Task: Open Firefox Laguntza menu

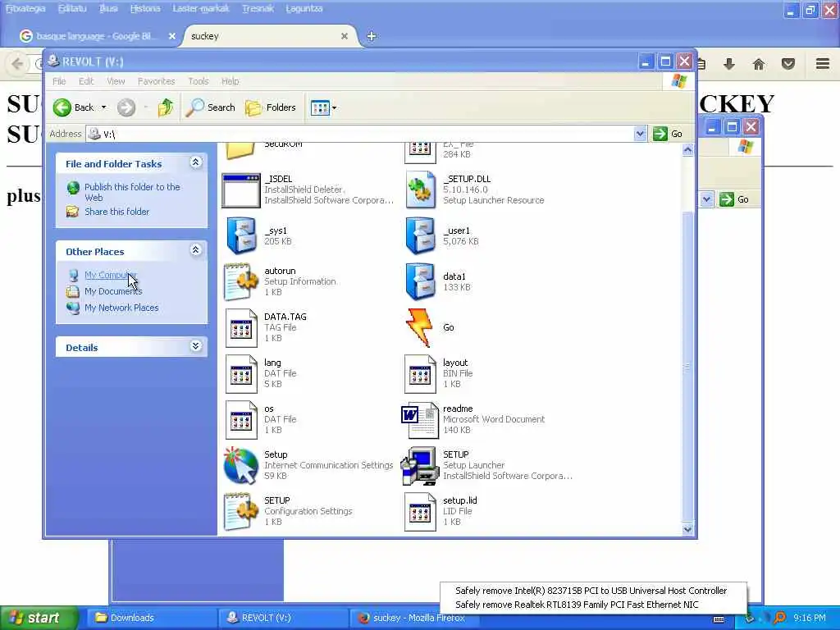Action: point(304,8)
